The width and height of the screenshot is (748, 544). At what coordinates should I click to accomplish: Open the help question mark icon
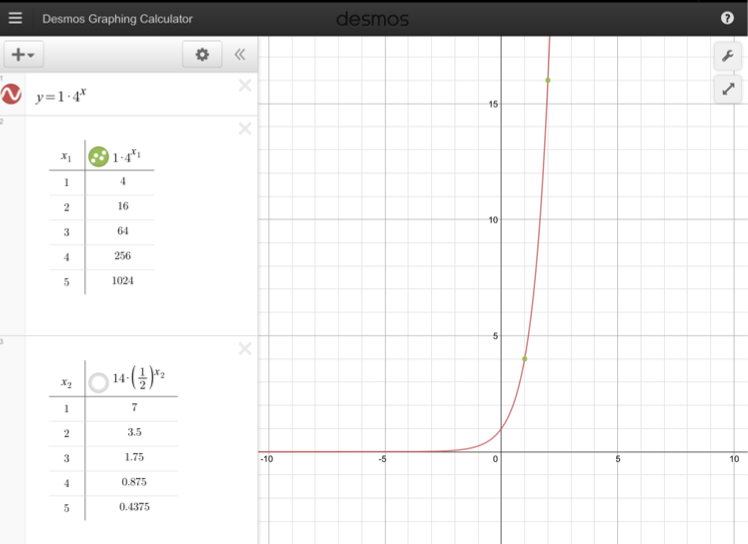(727, 18)
